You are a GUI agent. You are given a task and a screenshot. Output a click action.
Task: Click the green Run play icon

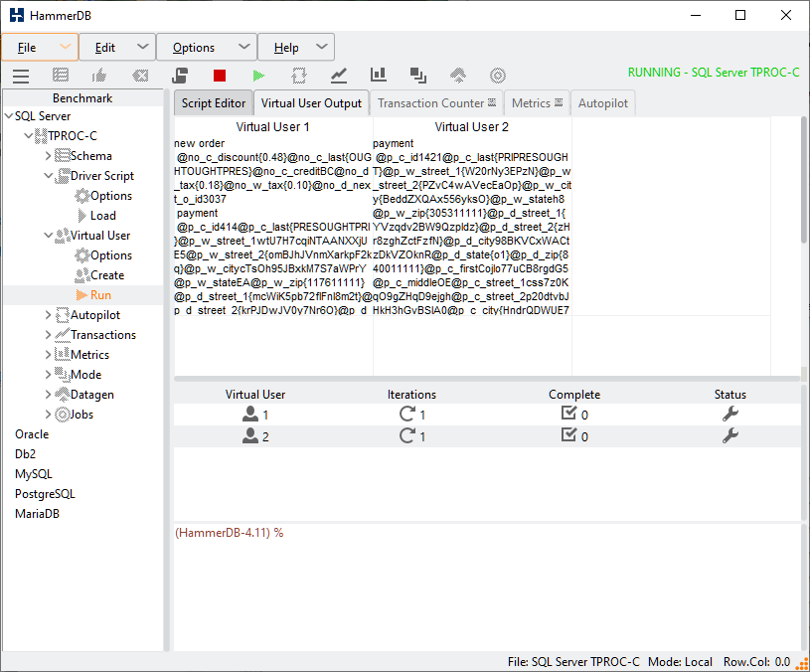[x=258, y=76]
